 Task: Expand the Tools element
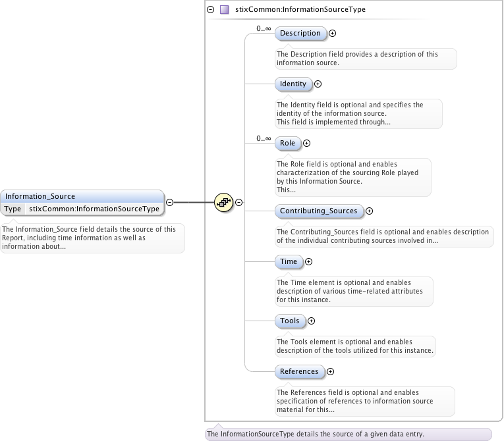coord(311,321)
